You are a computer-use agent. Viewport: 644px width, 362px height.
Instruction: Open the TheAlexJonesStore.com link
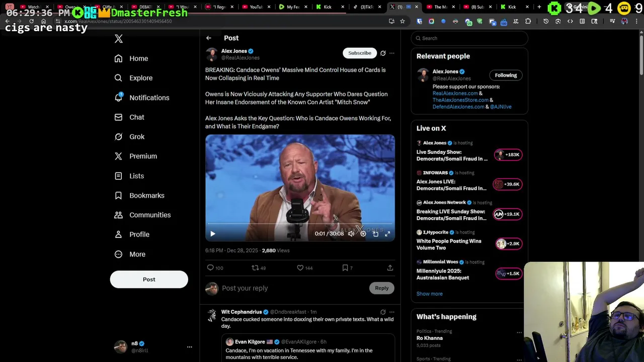(x=460, y=100)
